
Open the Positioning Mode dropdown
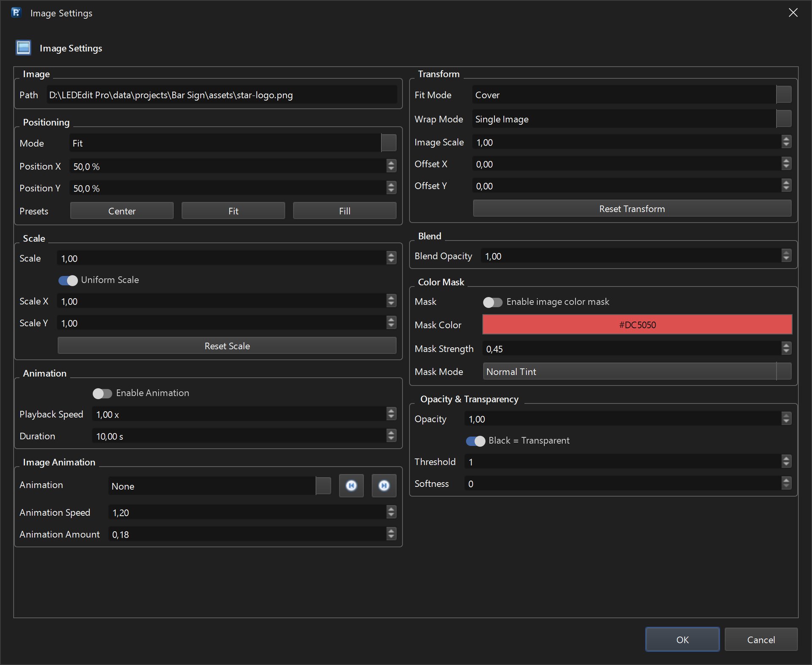pos(233,143)
